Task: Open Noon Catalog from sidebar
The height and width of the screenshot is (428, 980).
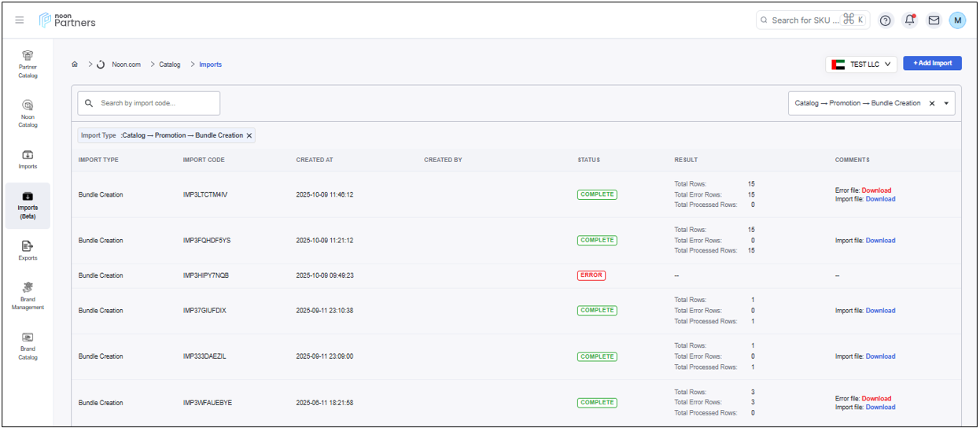Action: pos(28,113)
